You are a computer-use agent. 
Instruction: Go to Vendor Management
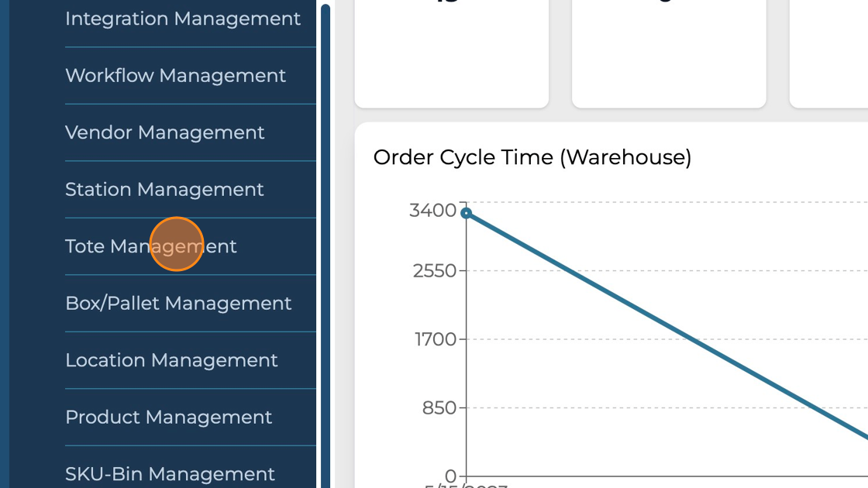(x=165, y=132)
